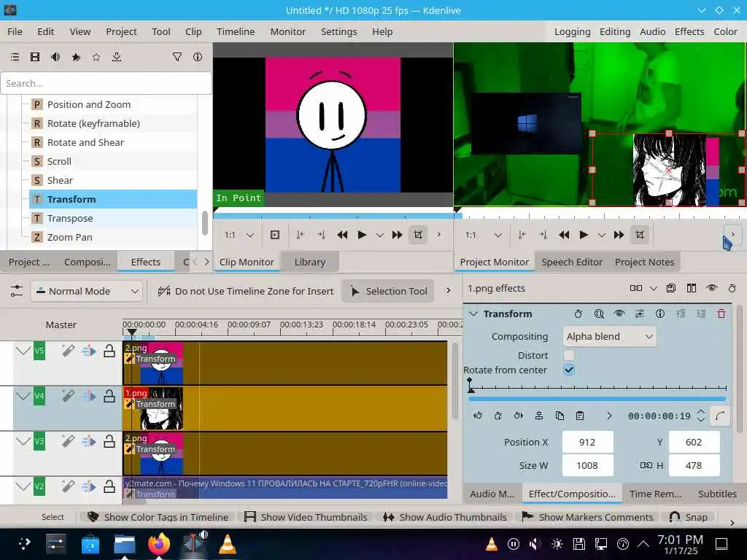The height and width of the screenshot is (560, 747).
Task: Switch to Speech Editor tab
Action: tap(572, 262)
